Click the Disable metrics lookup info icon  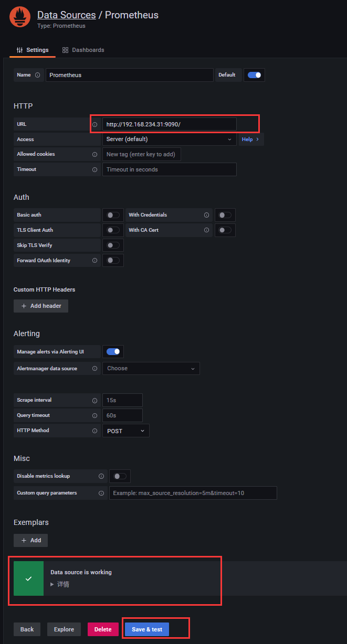click(x=101, y=476)
